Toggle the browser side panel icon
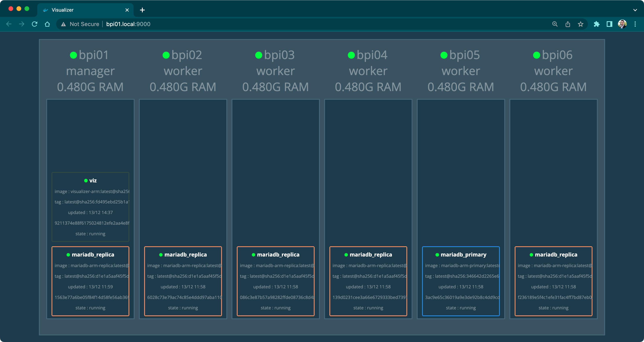The height and width of the screenshot is (342, 644). pyautogui.click(x=609, y=24)
